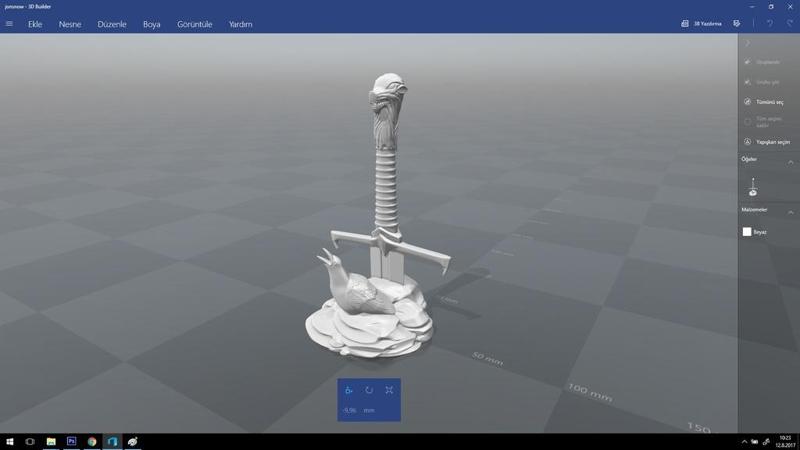Switch to 3D Builder on the taskbar

point(112,442)
